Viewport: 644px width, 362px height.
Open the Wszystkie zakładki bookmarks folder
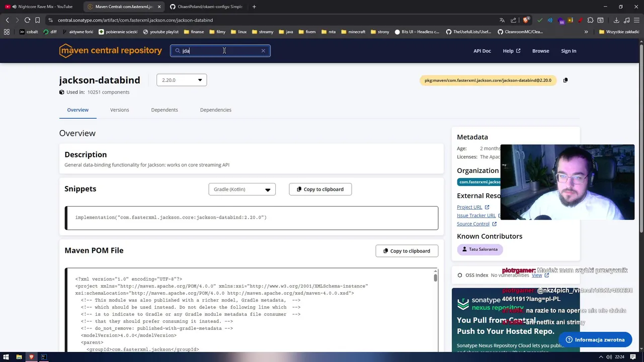(x=619, y=32)
